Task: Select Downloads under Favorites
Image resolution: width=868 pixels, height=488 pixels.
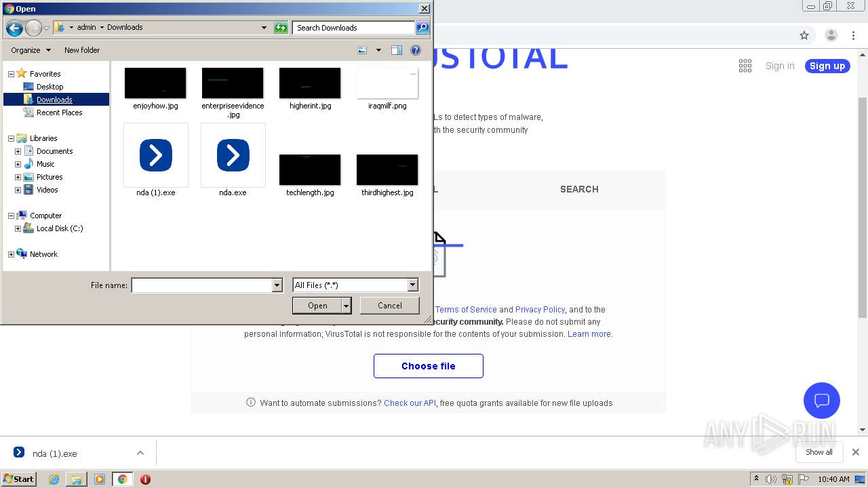Action: [x=54, y=100]
